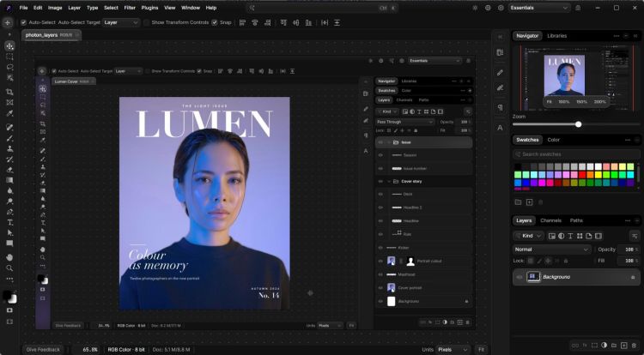Add adjustment layer from the right Layers panel footer
Image resolution: width=644 pixels, height=355 pixels.
(x=605, y=346)
